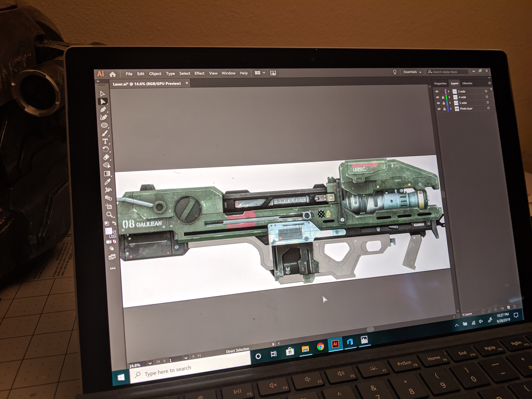Unlock the 5 wide layer
Viewport: 532px width, 399px height.
point(444,103)
